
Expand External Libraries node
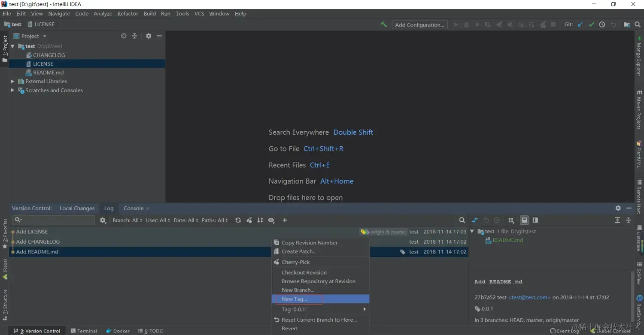coord(12,81)
